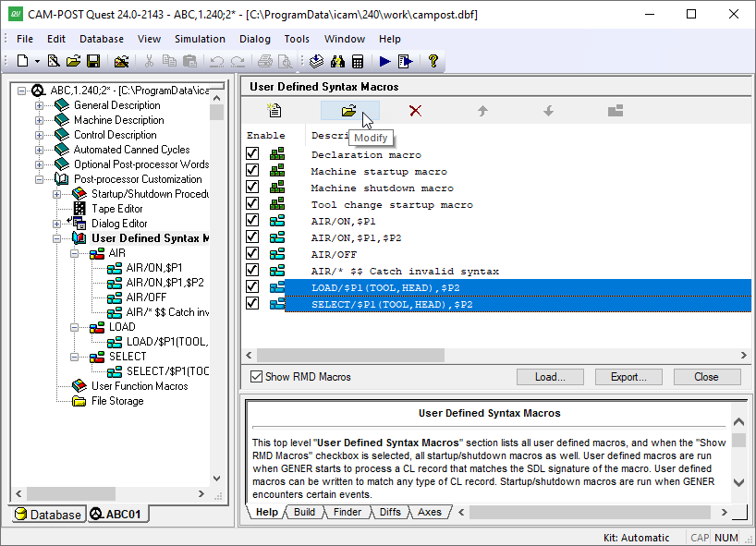The width and height of the screenshot is (756, 546).
Task: Click the Load... button
Action: (550, 377)
